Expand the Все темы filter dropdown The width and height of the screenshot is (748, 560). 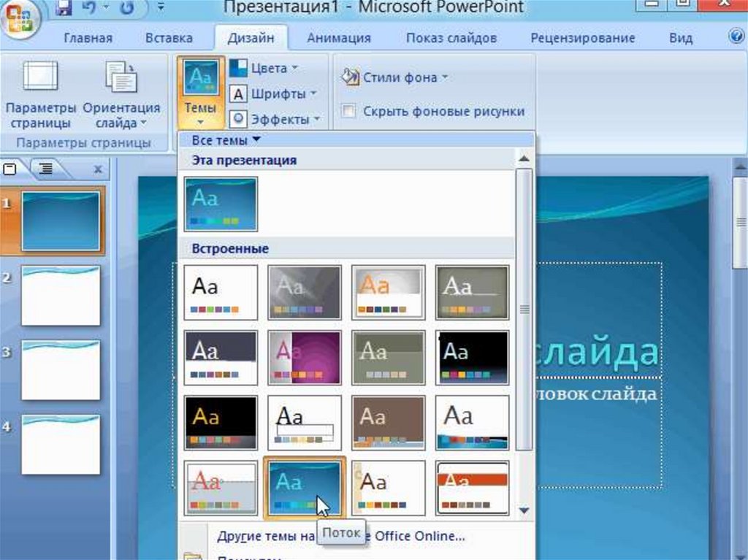pos(226,139)
